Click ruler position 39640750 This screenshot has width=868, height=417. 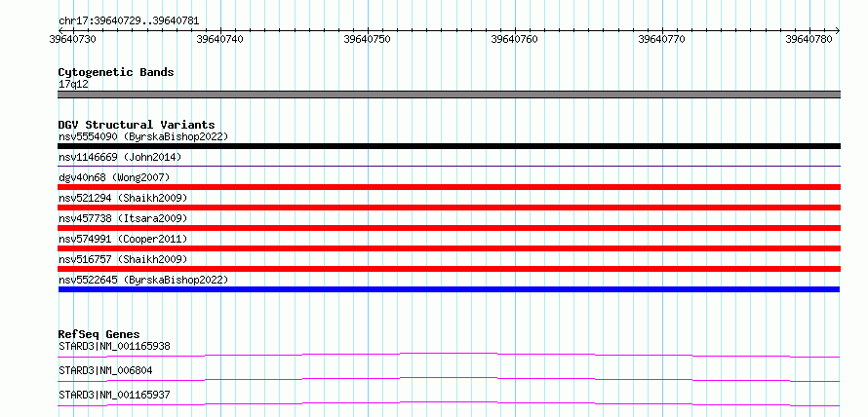(x=367, y=39)
